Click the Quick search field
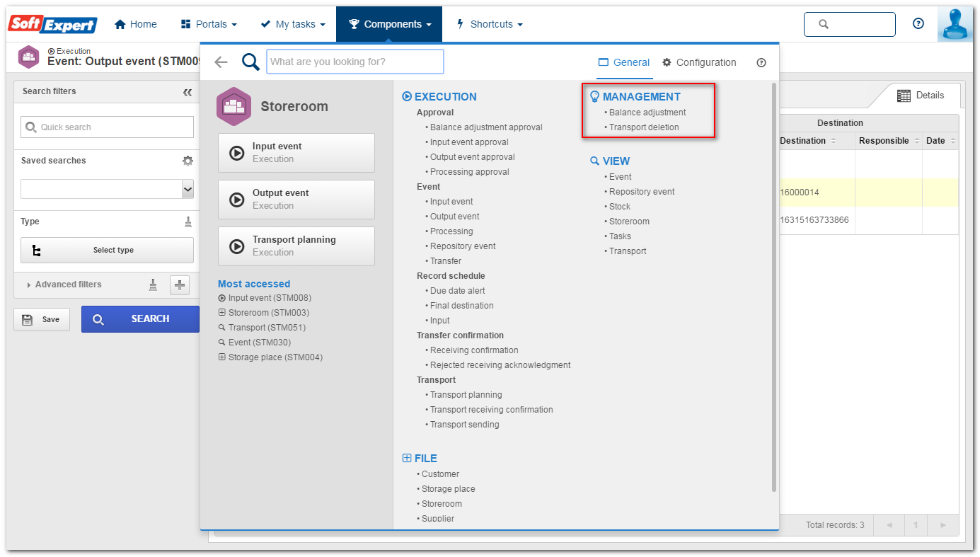Image resolution: width=980 pixels, height=557 pixels. [107, 127]
